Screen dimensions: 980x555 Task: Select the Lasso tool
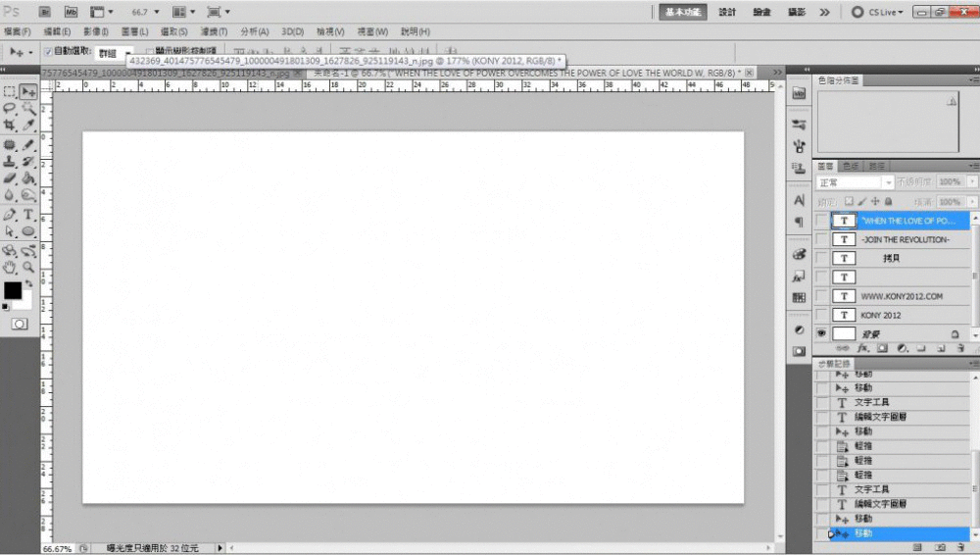tap(10, 109)
